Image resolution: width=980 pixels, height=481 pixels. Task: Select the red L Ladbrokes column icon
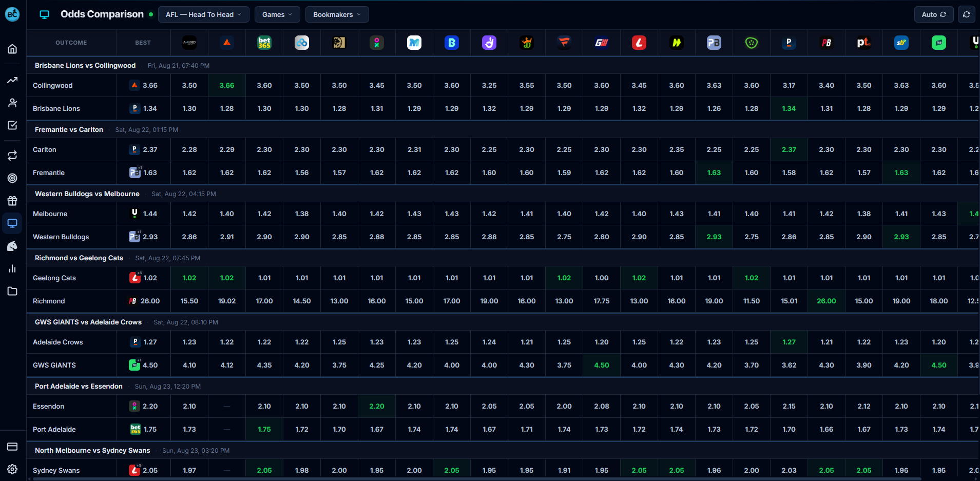[x=639, y=43]
